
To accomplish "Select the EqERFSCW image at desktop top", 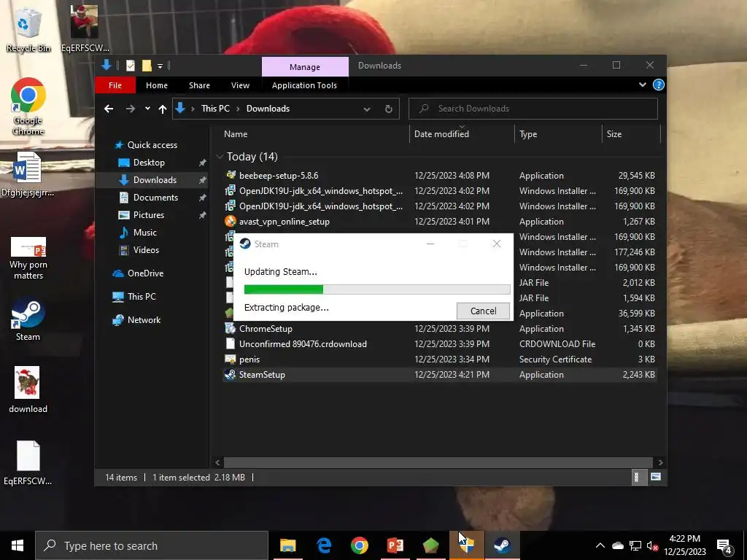I will click(85, 28).
